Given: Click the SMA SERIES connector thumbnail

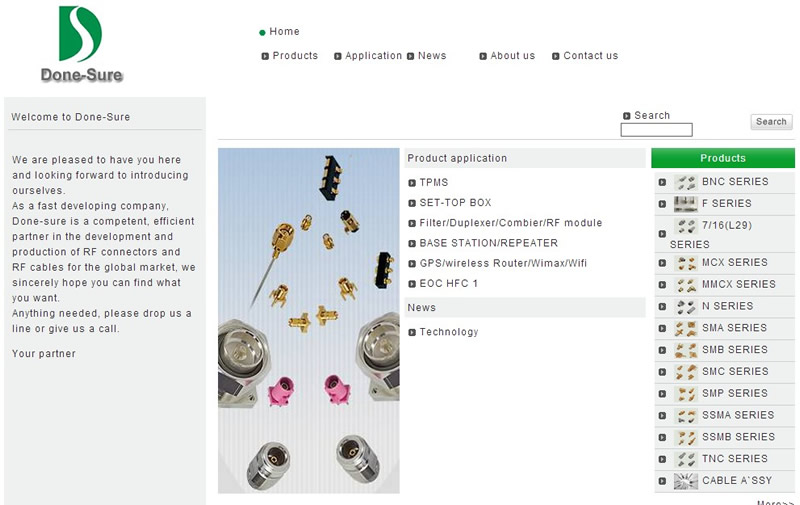Looking at the screenshot, I should pyautogui.click(x=685, y=329).
